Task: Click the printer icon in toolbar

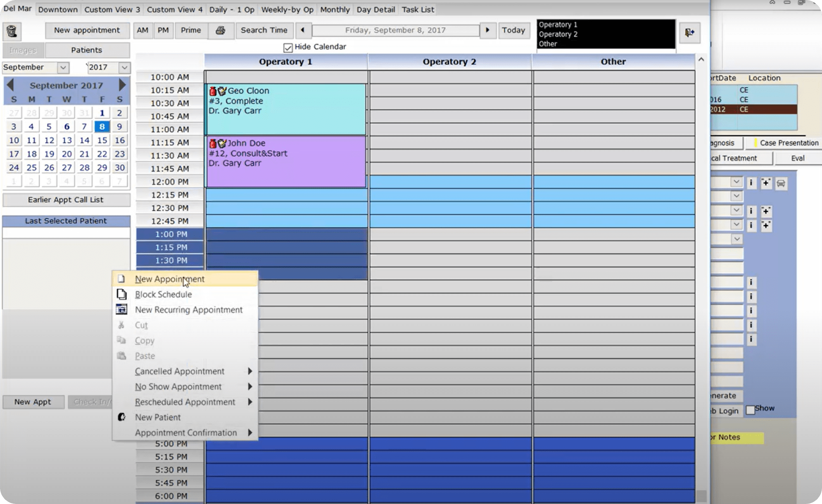Action: click(x=220, y=31)
